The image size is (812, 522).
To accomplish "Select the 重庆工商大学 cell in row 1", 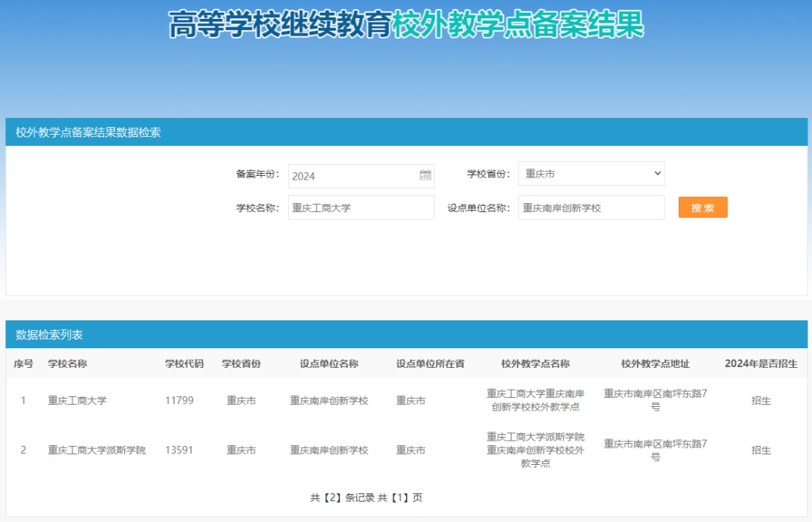I will (x=77, y=401).
